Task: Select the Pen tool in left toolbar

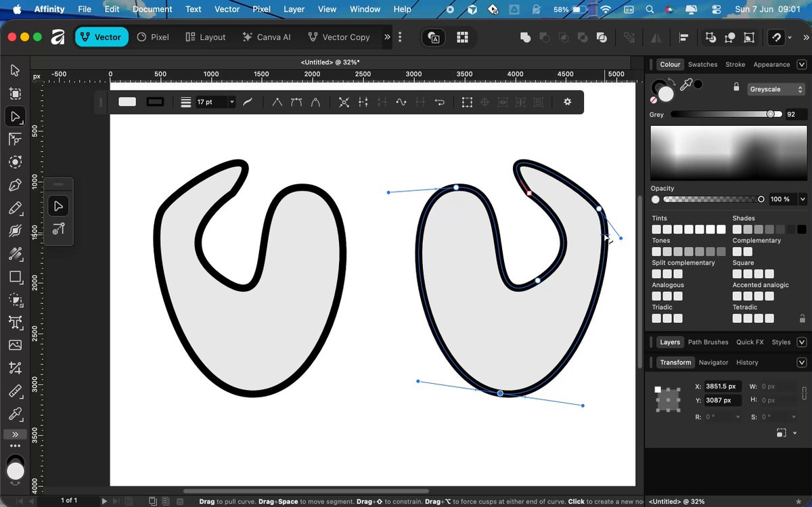Action: click(15, 185)
